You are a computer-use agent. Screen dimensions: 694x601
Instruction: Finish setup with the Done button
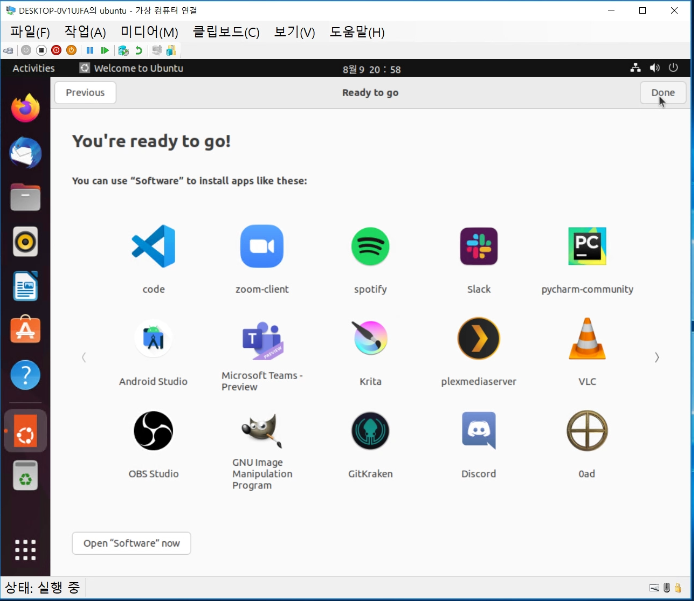point(663,92)
